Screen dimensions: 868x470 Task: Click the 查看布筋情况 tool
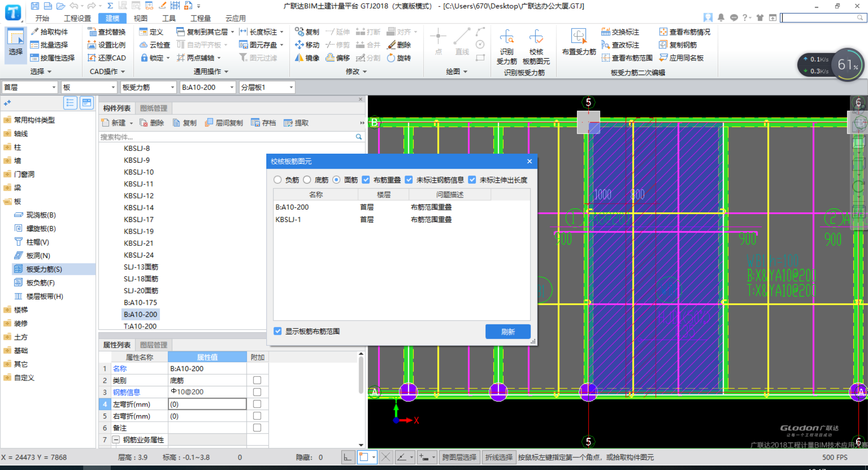click(684, 32)
